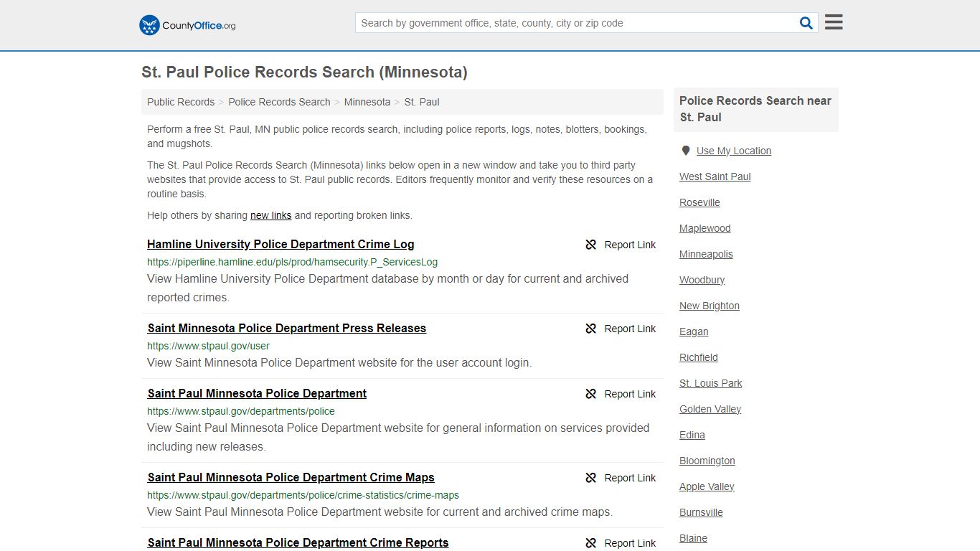Open Roseville nearby link
Viewport: 980px width, 551px height.
pyautogui.click(x=699, y=202)
